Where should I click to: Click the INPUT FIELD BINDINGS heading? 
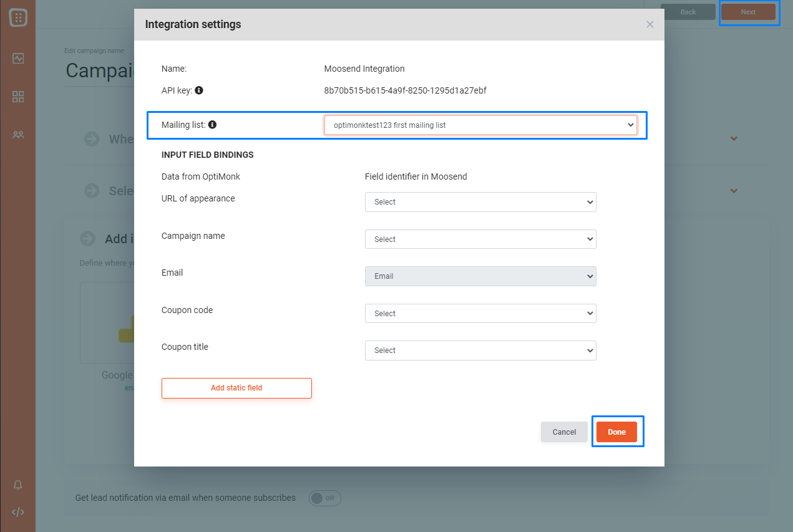coord(208,155)
